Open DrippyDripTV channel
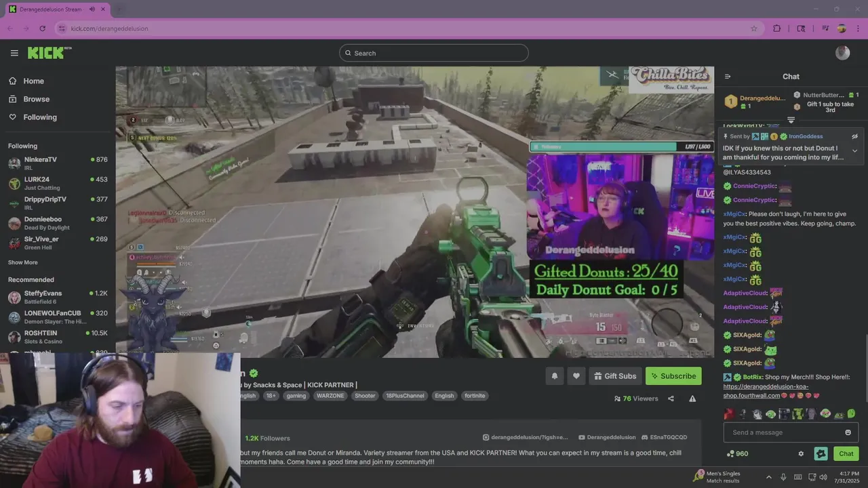The height and width of the screenshot is (488, 868). coord(58,203)
